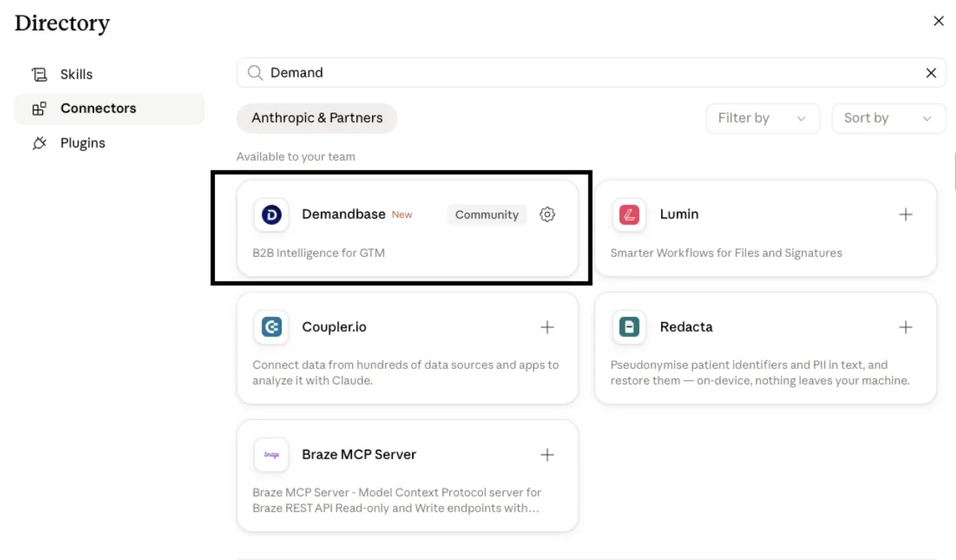Add the Braze MCP Server with plus icon
The image size is (956, 560).
tap(547, 455)
